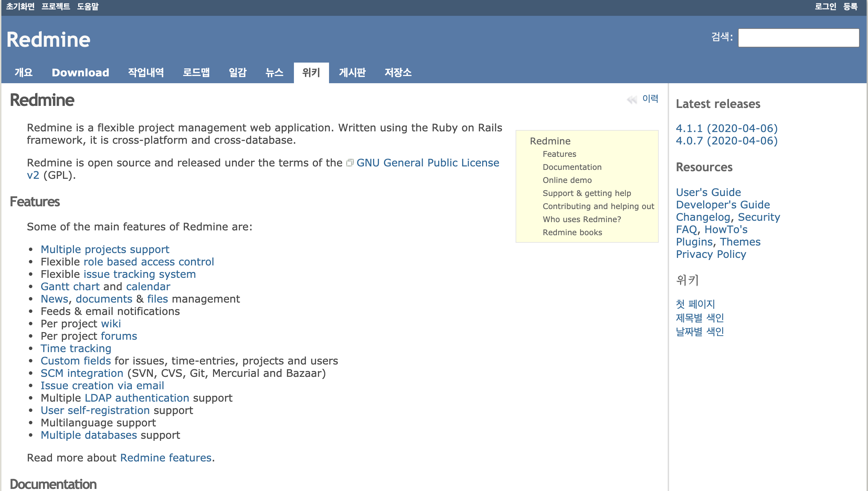The image size is (868, 491).
Task: Open the Gantt chart feature link
Action: click(70, 286)
